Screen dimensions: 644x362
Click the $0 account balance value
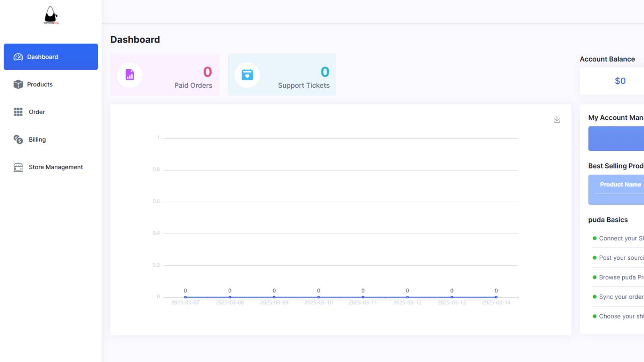click(x=620, y=81)
